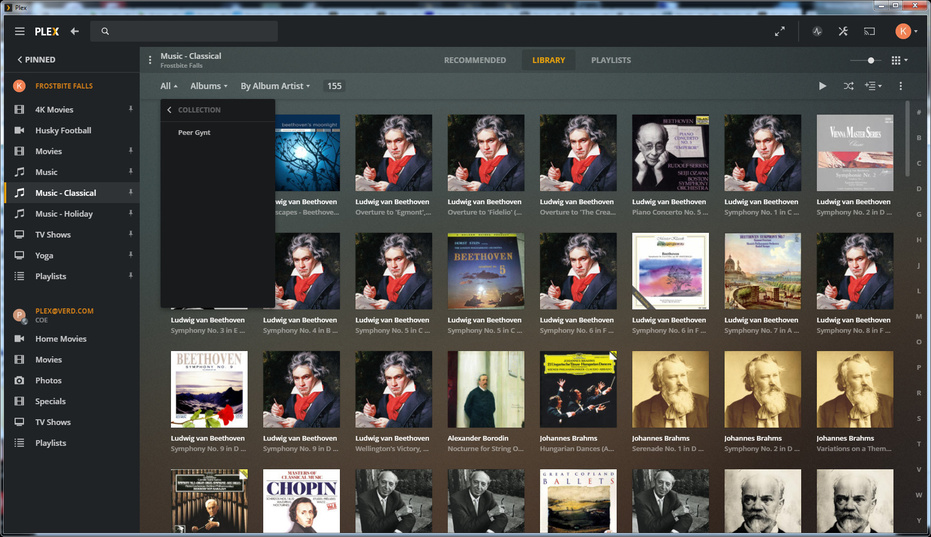Open Playlists under Frostbite Falls
Viewport: 931px width, 537px height.
click(50, 276)
